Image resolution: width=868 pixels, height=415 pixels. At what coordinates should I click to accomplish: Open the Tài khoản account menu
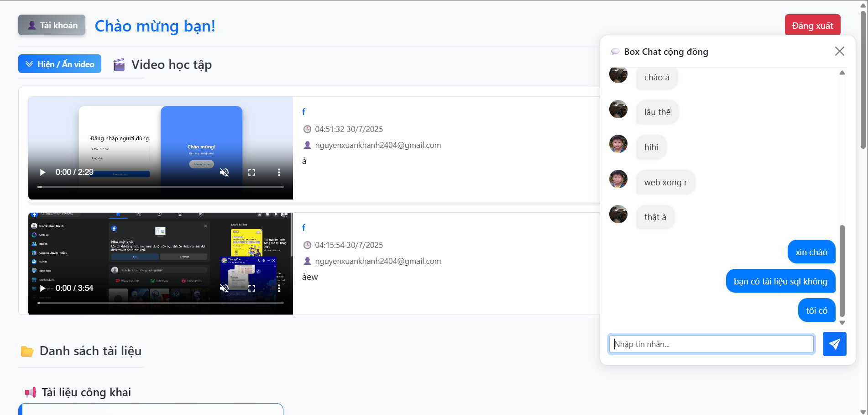[x=52, y=25]
